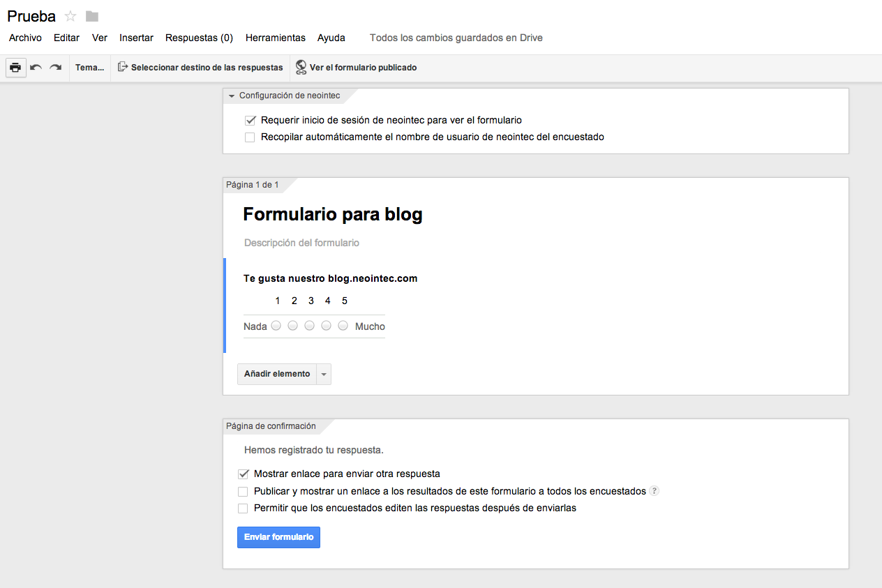882x588 pixels.
Task: Click Ver el formulario publicado label
Action: [364, 68]
